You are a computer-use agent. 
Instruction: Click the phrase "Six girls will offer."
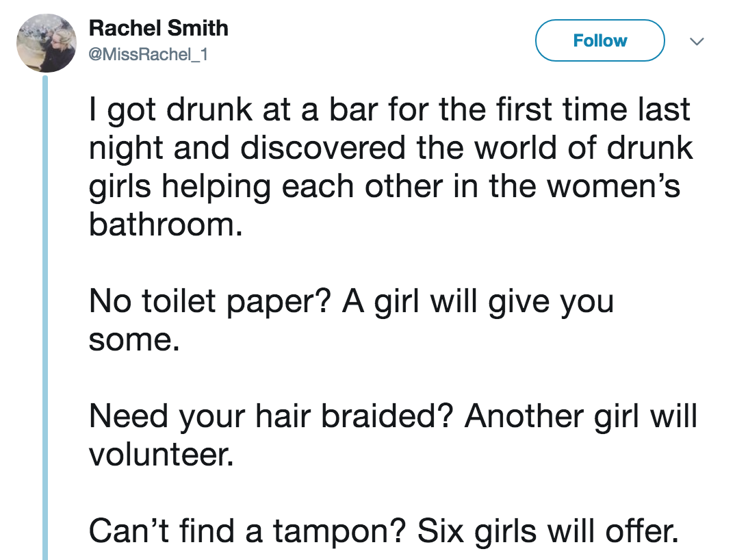tap(548, 531)
